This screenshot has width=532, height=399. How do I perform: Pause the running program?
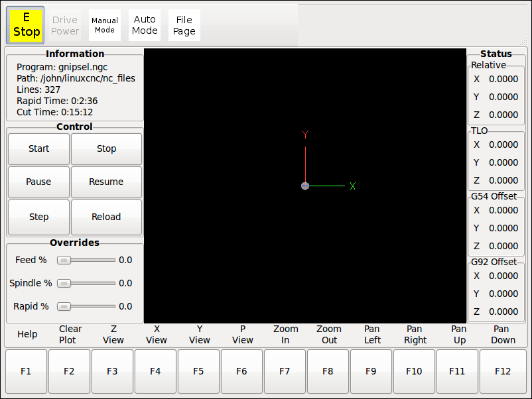click(x=38, y=182)
